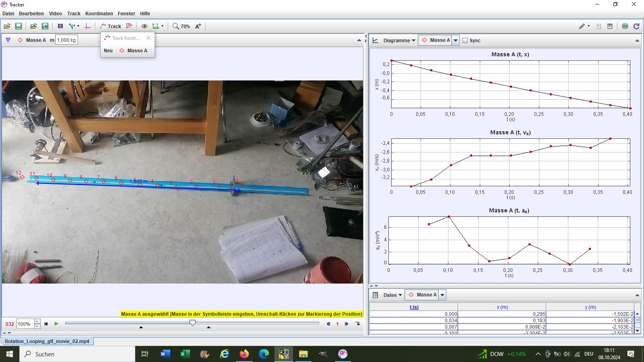Toggle looping button in the player bar
644x362 pixels.
pyautogui.click(x=357, y=324)
